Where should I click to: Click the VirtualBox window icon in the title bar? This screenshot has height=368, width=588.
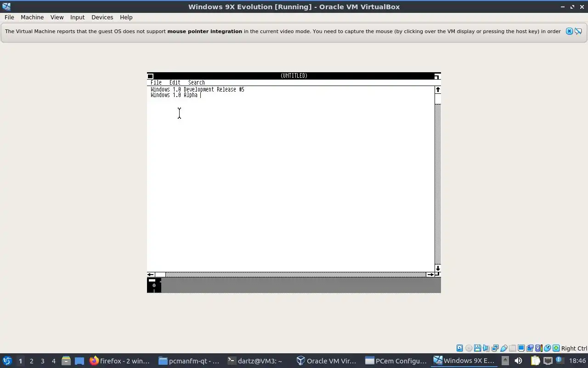[x=6, y=6]
